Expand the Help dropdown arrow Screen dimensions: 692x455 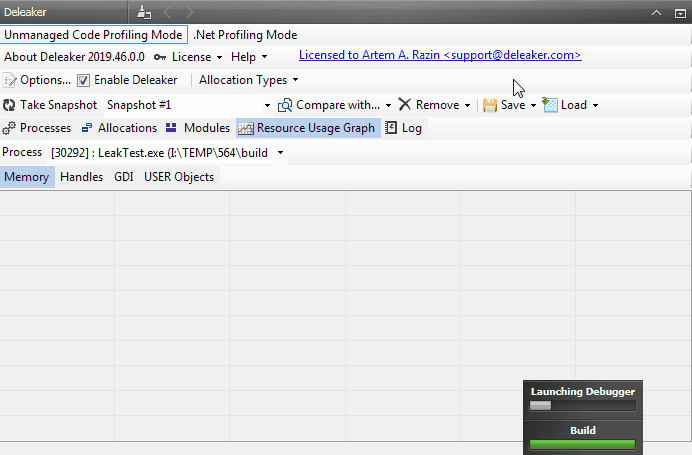pos(264,57)
